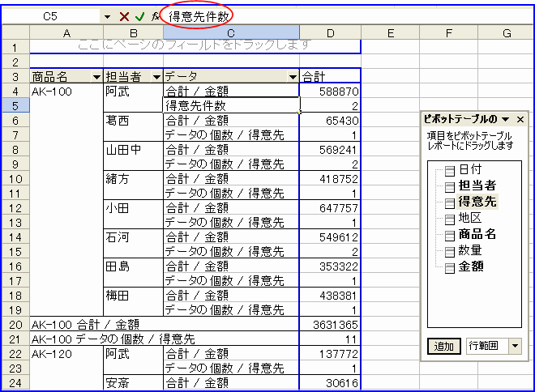Screen dimensions: 535x392
Task: Select column B header
Action: (x=134, y=33)
